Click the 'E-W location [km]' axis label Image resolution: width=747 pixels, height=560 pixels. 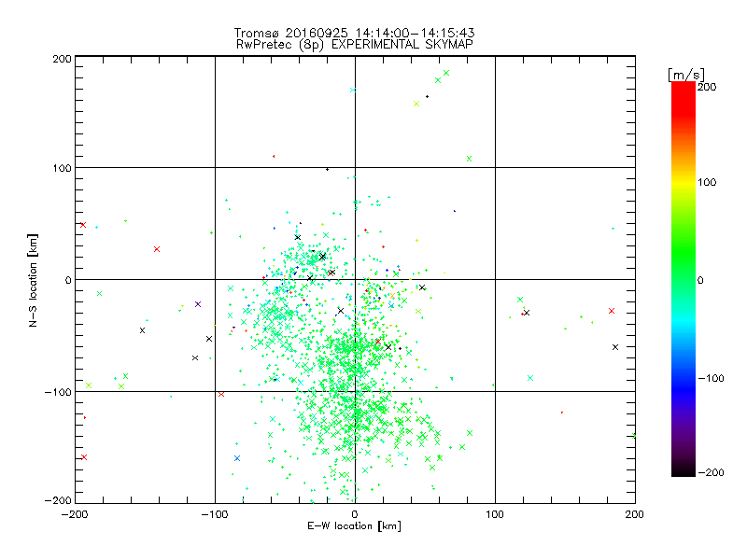(x=354, y=526)
